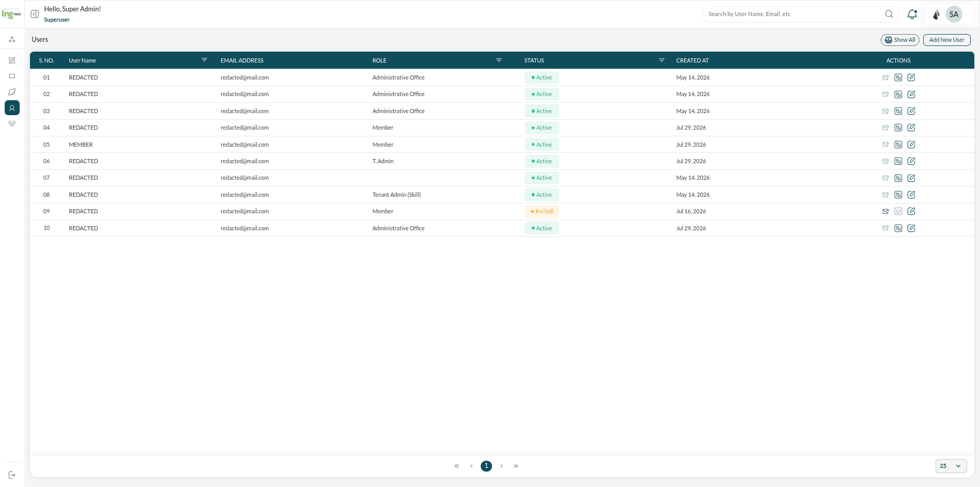Deactivate the T. Admin user in row 06
Viewport: 980px width, 487px height.
click(x=898, y=161)
